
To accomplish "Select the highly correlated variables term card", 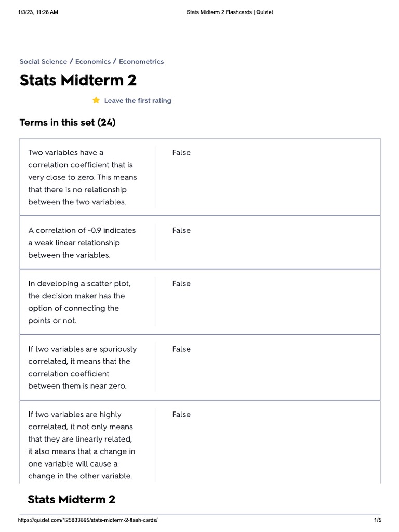I will pos(82,445).
